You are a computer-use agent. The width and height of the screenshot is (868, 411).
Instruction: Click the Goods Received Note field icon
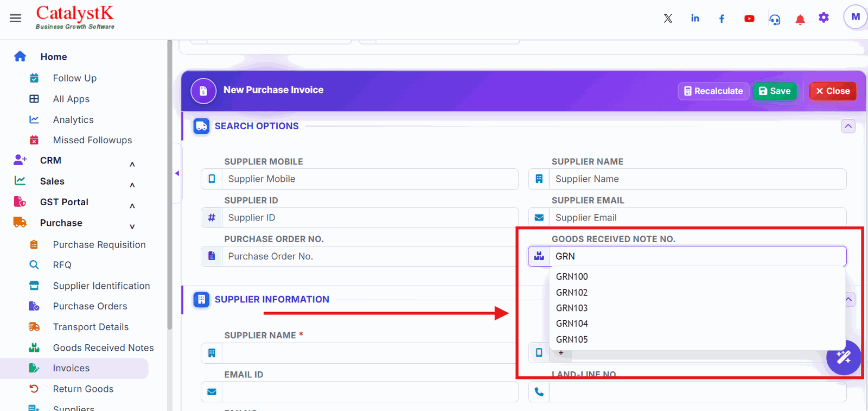539,256
